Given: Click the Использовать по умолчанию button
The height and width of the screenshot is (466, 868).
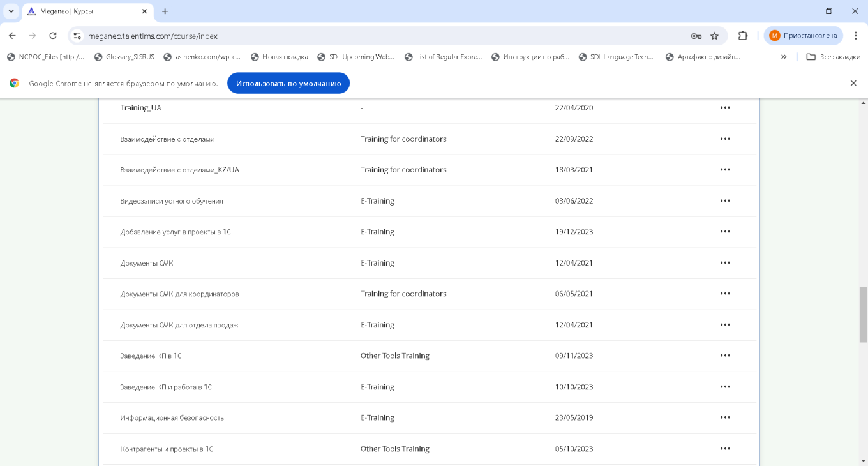Looking at the screenshot, I should pos(288,83).
